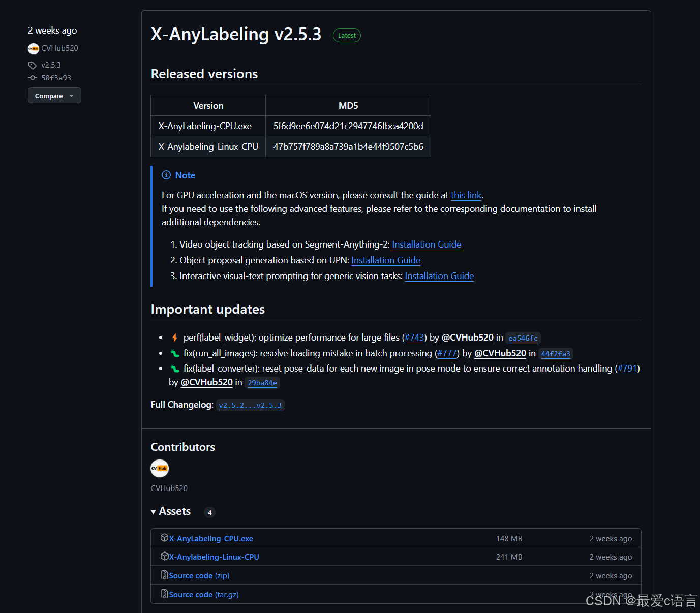Click the MD5 value 47b757f789a8a739a1b4e44f9507c5b6
This screenshot has width=700, height=613.
point(348,147)
